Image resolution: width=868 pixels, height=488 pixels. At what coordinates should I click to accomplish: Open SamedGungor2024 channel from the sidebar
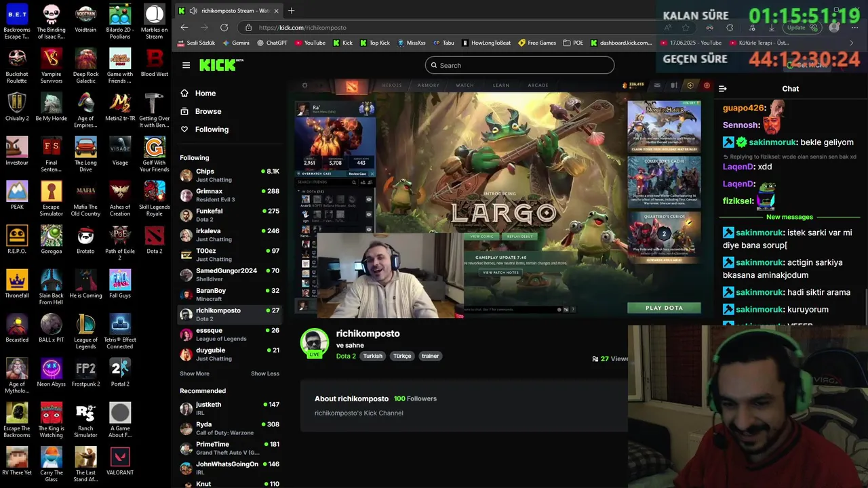click(229, 274)
